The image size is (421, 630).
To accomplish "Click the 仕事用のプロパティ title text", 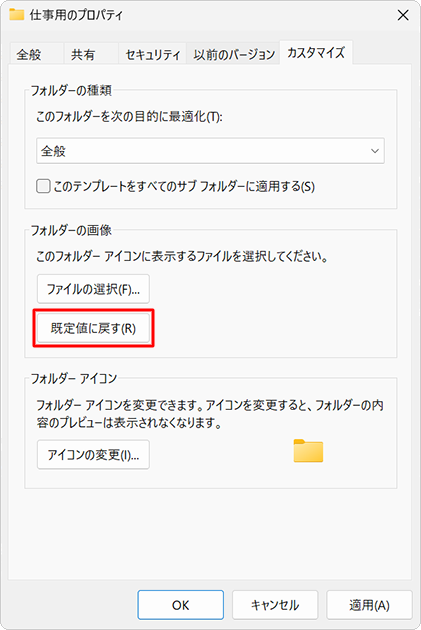I will click(x=76, y=15).
